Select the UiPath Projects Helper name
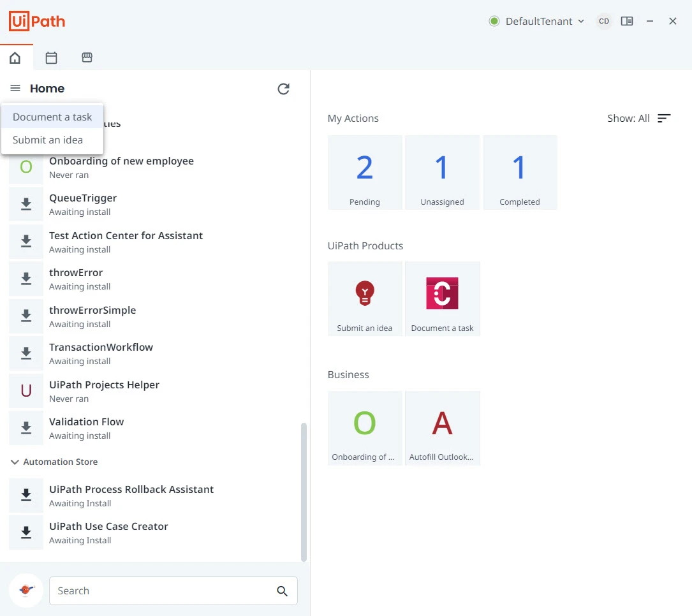Image resolution: width=692 pixels, height=616 pixels. point(104,385)
